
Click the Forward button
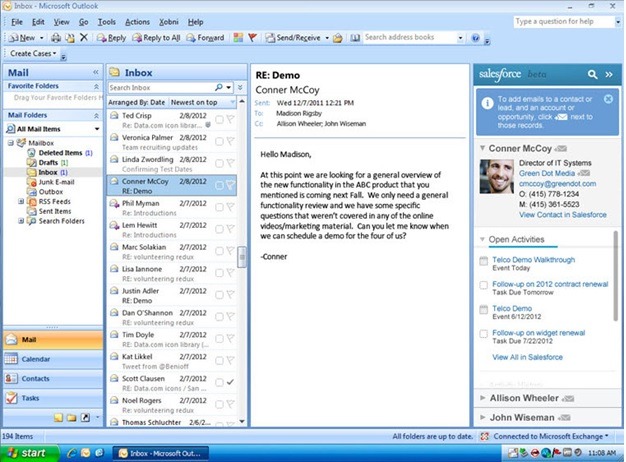(205, 38)
